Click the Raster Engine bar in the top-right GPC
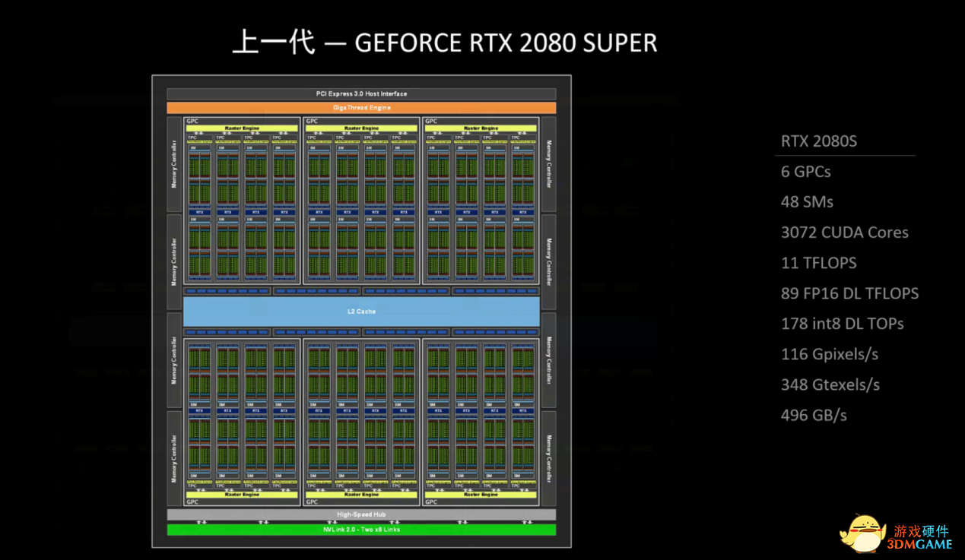Viewport: 965px width, 560px height. 481,128
